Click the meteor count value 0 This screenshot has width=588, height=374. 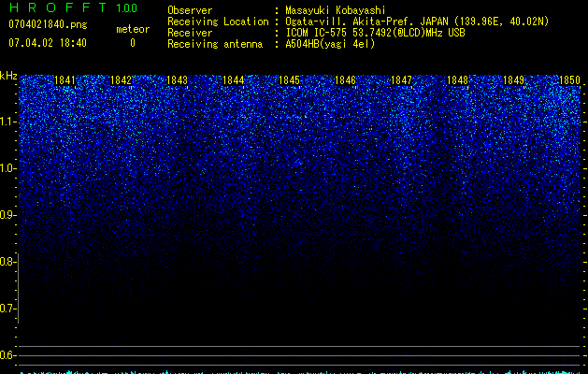coord(133,43)
